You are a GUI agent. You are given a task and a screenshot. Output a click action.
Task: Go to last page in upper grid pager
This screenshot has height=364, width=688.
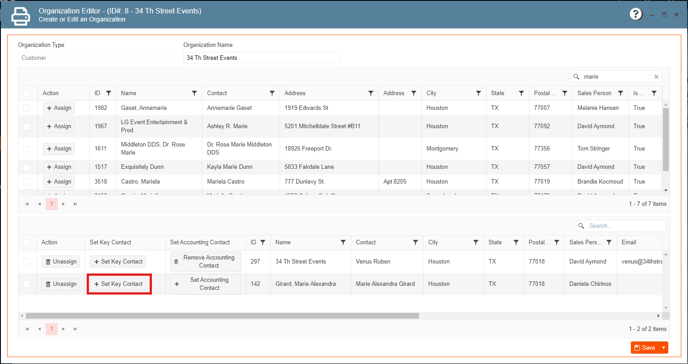coord(75,204)
